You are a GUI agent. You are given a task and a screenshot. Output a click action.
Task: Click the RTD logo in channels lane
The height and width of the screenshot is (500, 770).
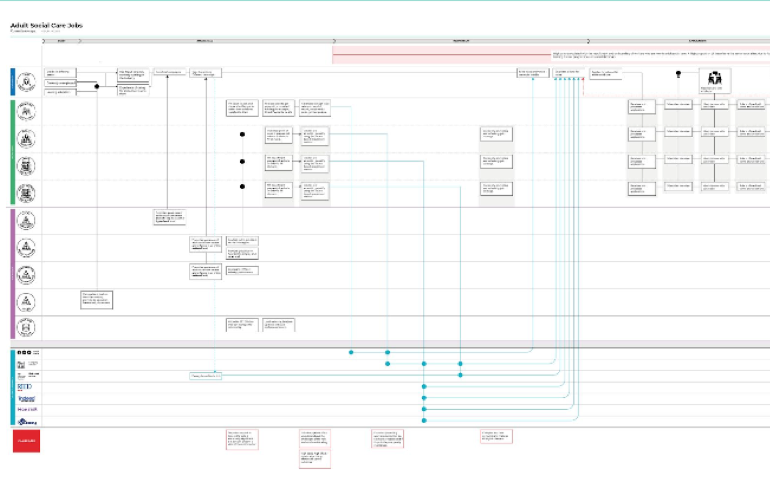pos(26,385)
